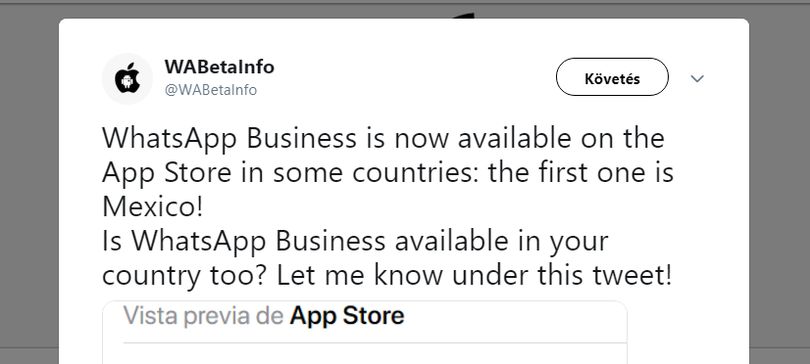Expand the tweet options chevron
The width and height of the screenshot is (810, 364).
697,78
